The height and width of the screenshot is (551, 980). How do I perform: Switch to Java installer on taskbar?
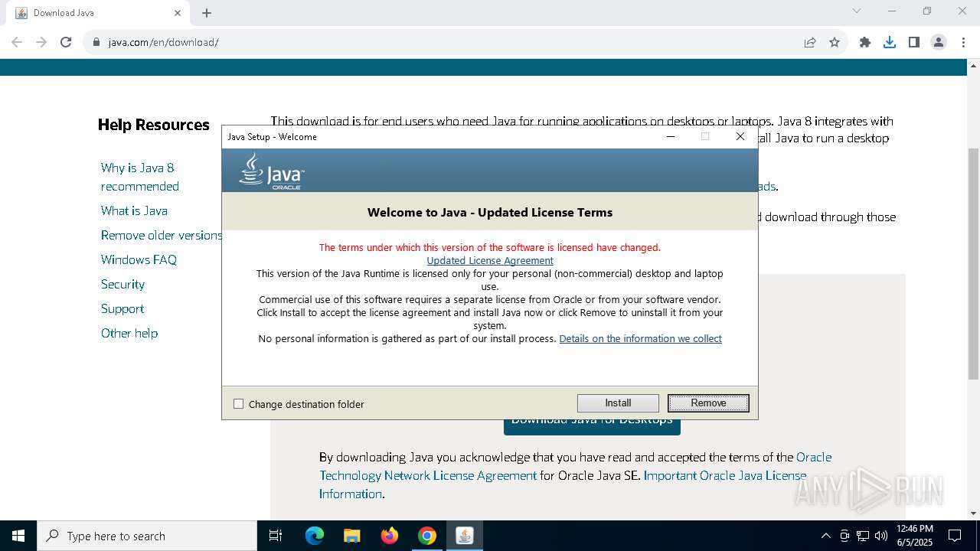464,536
